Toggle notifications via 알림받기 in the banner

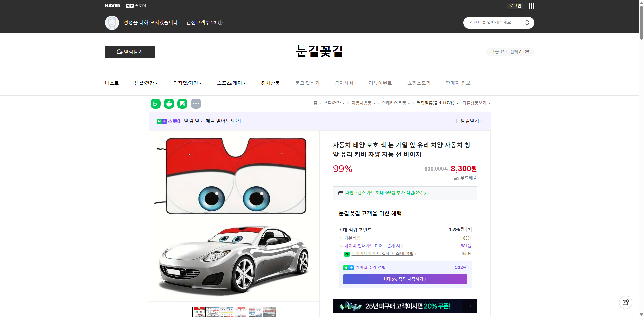470,121
